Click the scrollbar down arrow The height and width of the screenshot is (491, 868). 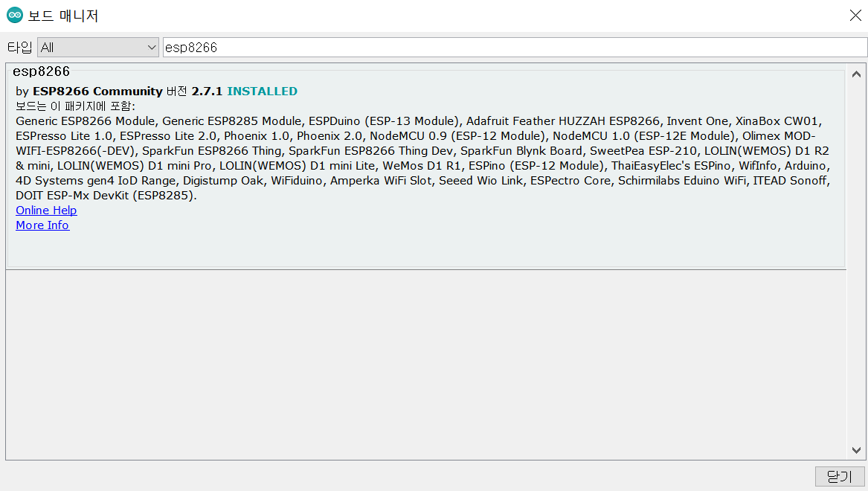click(x=856, y=450)
